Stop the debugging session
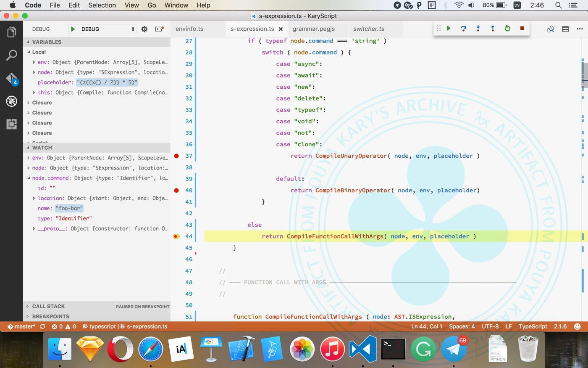The width and height of the screenshot is (588, 368). [x=522, y=29]
